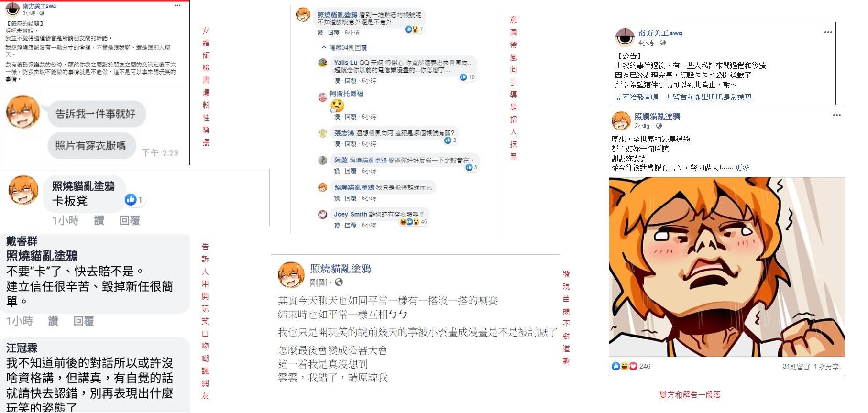Reply to Yalis Lu comment
This screenshot has height=413, width=868.
(x=351, y=81)
